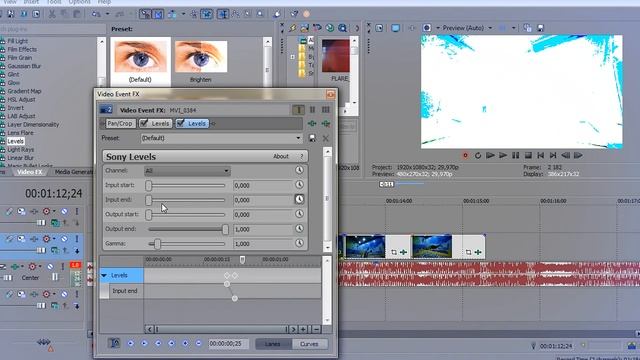Click the record button under preview
The height and width of the screenshot is (360, 640).
pyautogui.click(x=465, y=156)
